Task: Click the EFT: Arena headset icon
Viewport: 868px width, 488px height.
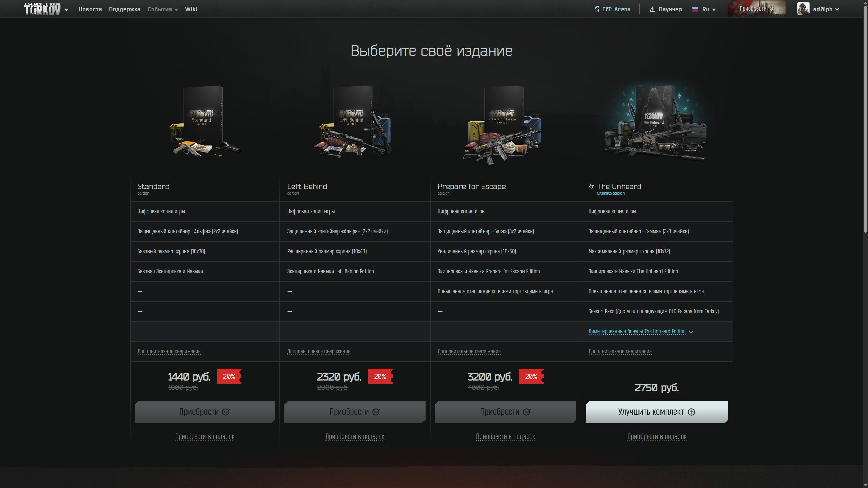Action: tap(597, 9)
